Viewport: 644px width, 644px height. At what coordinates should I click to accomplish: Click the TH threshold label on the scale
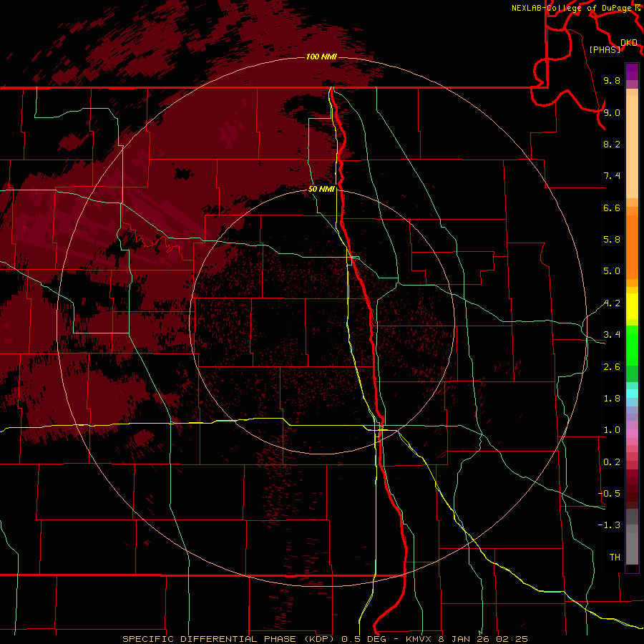615,557
